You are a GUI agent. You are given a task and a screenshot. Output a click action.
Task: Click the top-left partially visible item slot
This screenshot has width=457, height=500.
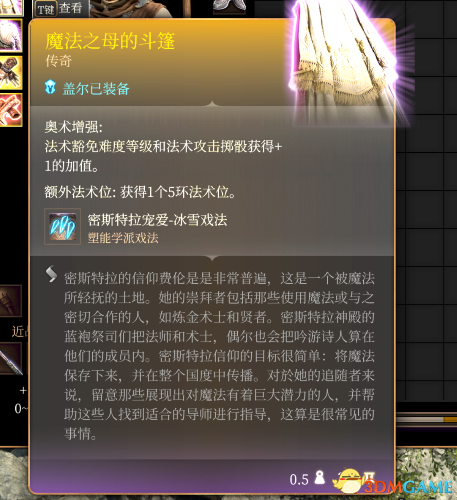coord(11,7)
